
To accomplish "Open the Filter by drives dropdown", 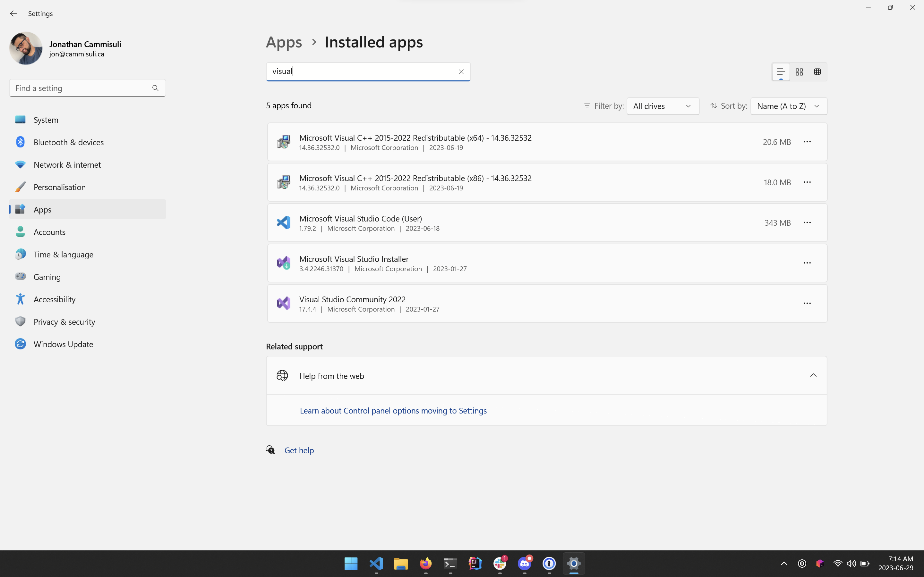I will coord(663,106).
